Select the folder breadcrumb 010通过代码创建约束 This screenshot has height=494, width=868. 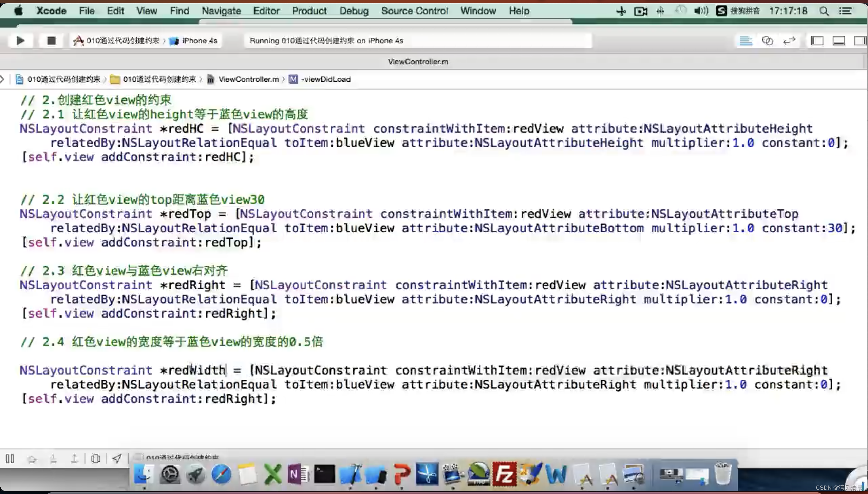coord(153,79)
